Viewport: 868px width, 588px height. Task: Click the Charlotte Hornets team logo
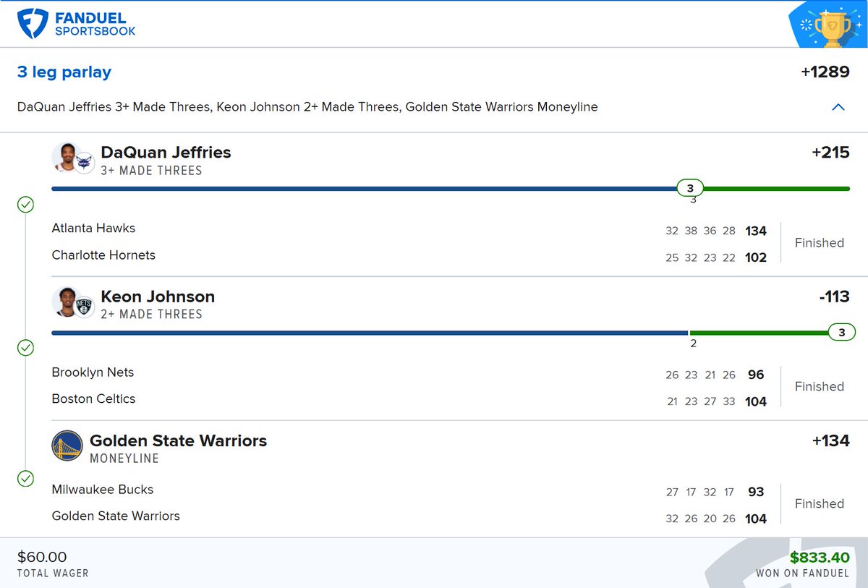click(x=85, y=164)
